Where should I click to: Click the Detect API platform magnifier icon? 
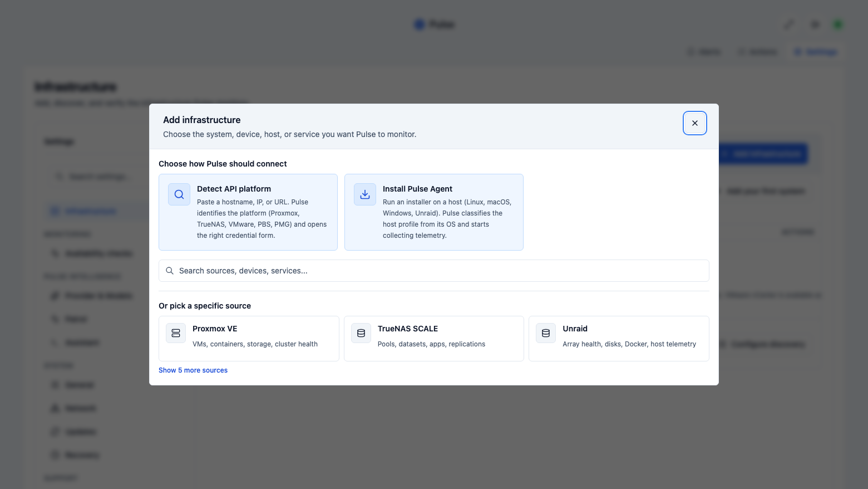point(179,194)
